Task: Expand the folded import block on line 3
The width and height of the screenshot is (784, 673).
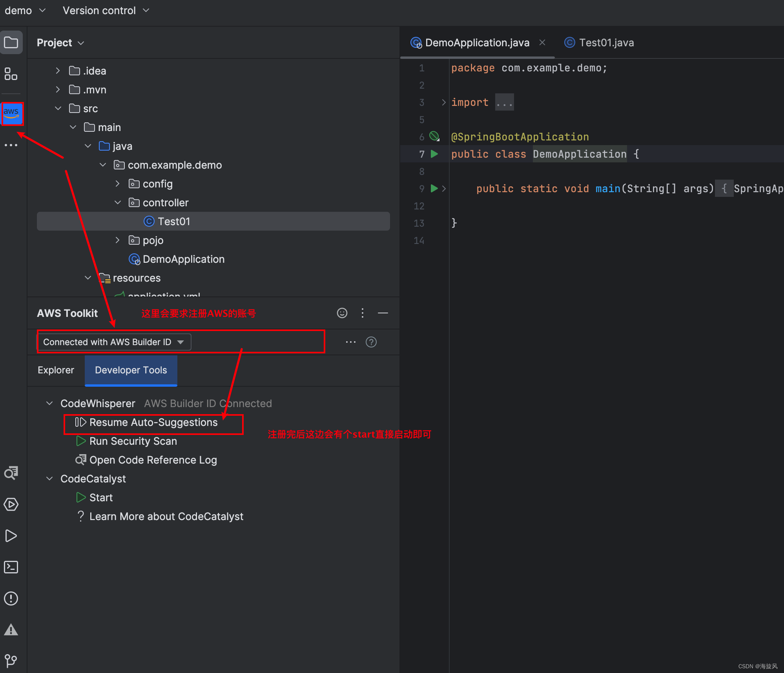Action: (x=444, y=102)
